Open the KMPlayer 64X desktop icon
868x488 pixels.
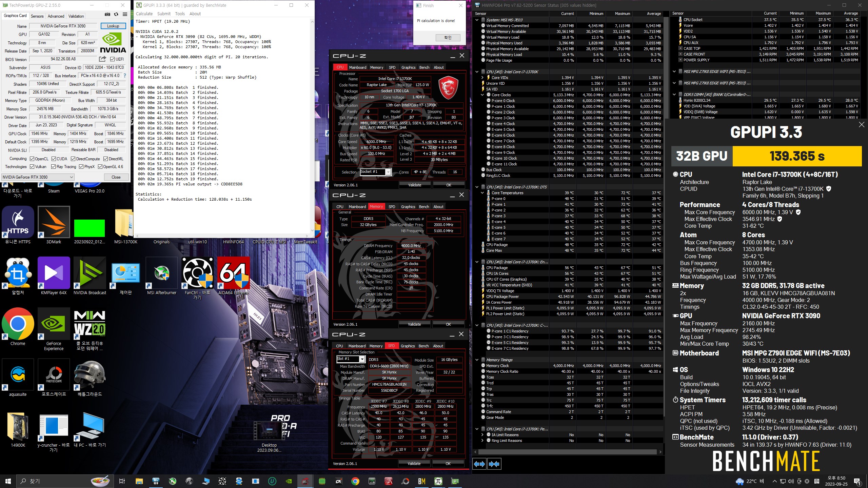coord(54,276)
